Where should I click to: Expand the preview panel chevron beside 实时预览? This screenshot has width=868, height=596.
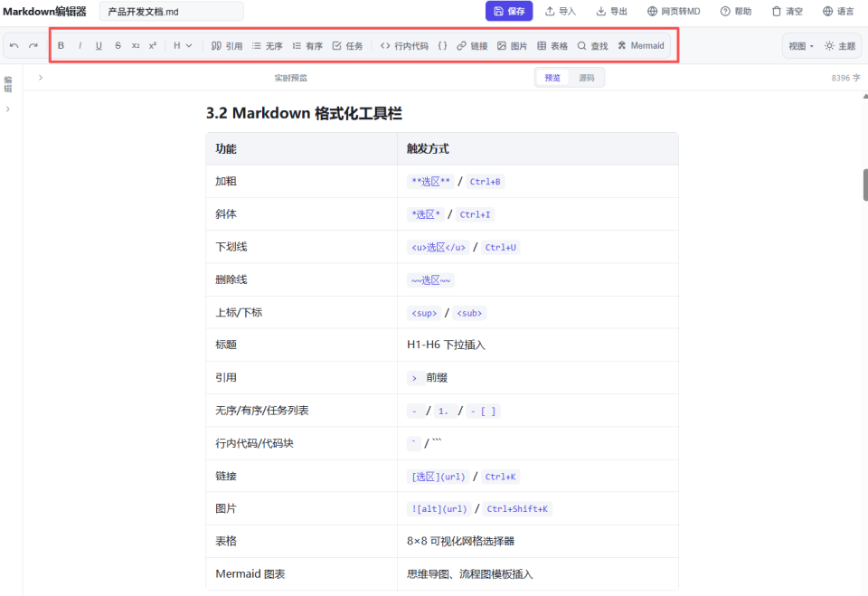pyautogui.click(x=41, y=78)
